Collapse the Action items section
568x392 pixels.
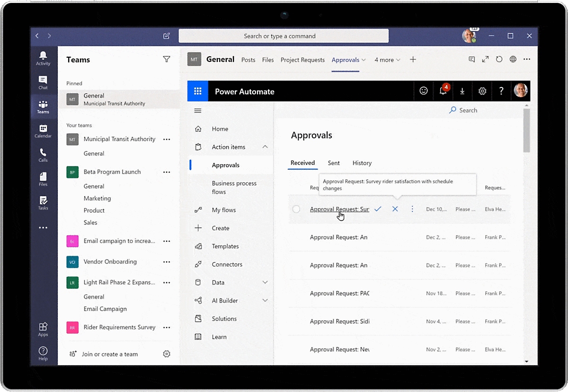(265, 147)
